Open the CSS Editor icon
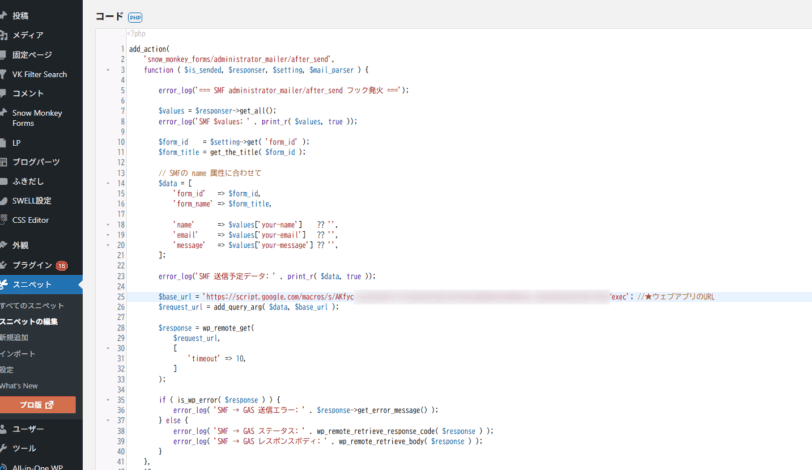 [x=3, y=220]
